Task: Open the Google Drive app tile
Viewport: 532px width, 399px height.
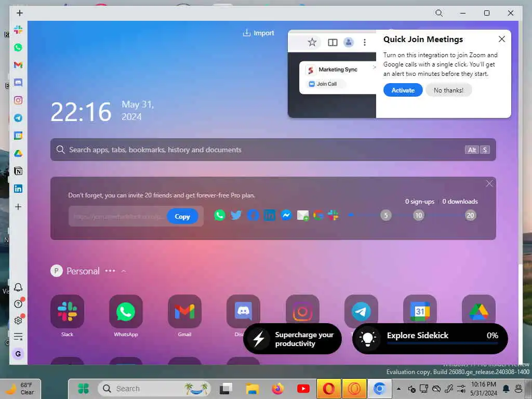Action: click(x=478, y=309)
